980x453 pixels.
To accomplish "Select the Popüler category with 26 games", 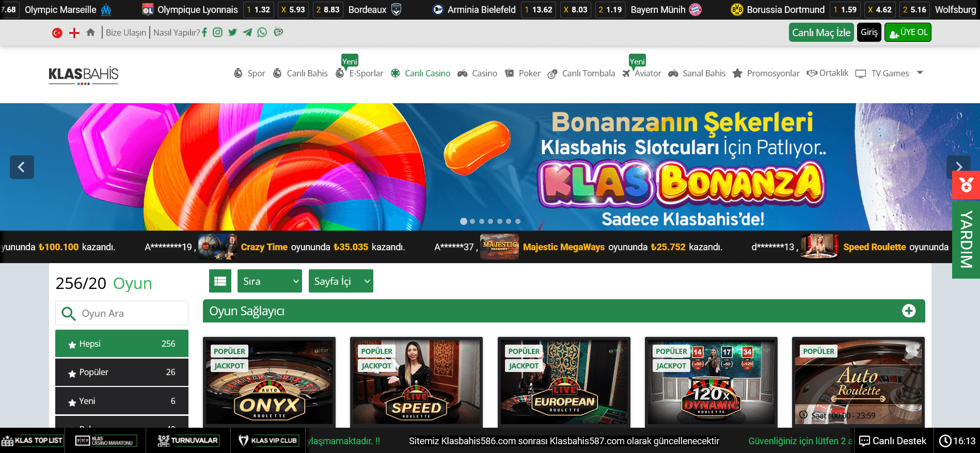I will click(122, 372).
